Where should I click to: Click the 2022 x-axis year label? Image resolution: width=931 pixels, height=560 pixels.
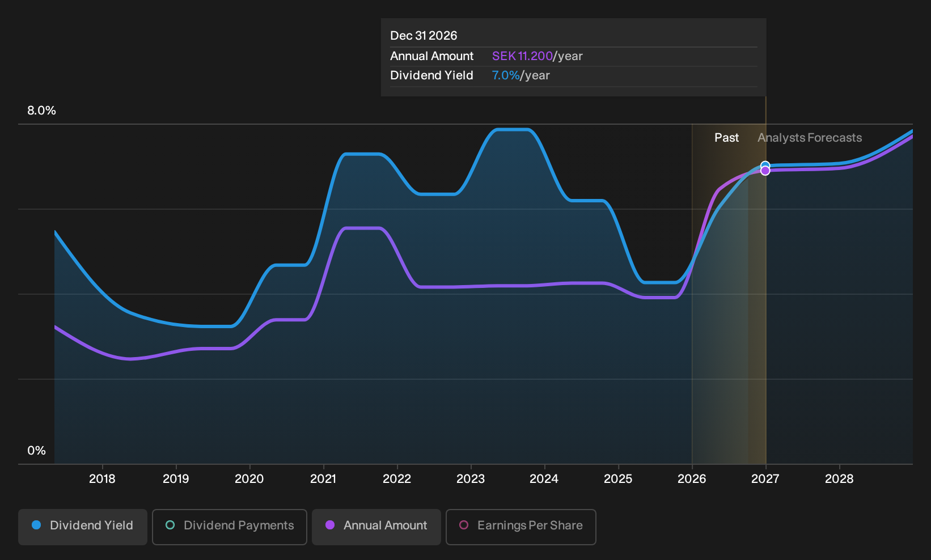pyautogui.click(x=397, y=479)
